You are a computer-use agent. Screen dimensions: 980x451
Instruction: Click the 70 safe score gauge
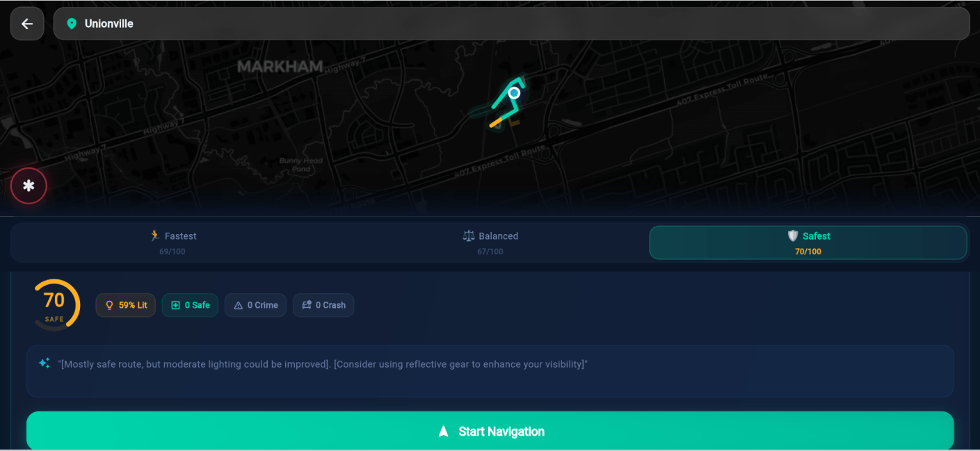point(54,304)
